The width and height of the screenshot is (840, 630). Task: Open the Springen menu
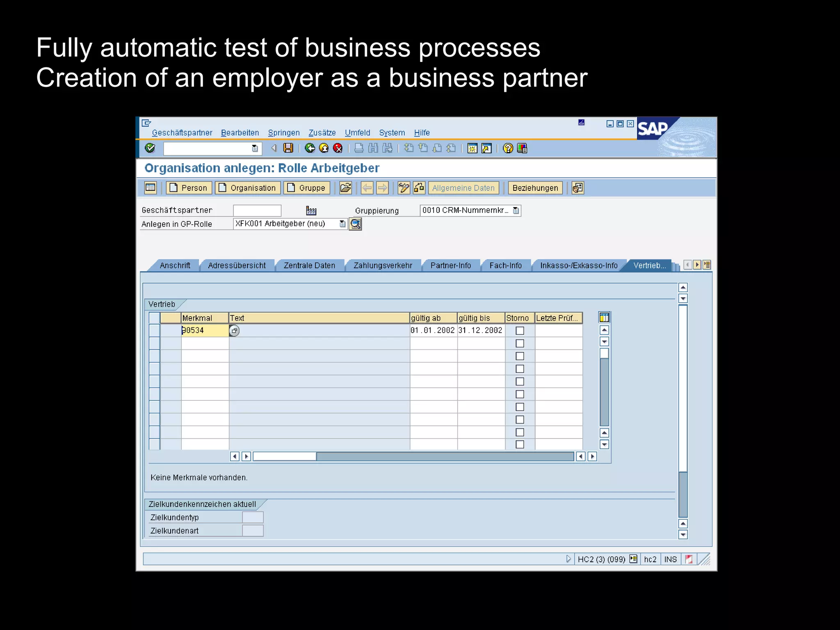pos(284,133)
